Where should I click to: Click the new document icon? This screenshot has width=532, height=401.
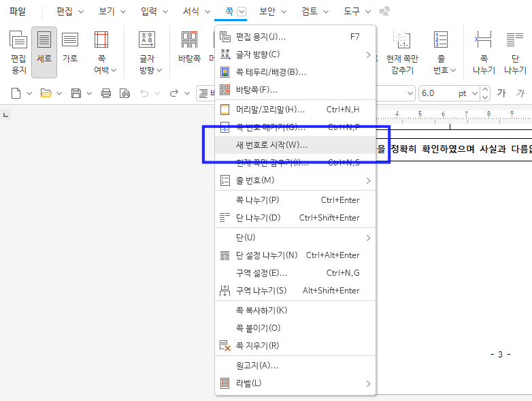tap(16, 93)
